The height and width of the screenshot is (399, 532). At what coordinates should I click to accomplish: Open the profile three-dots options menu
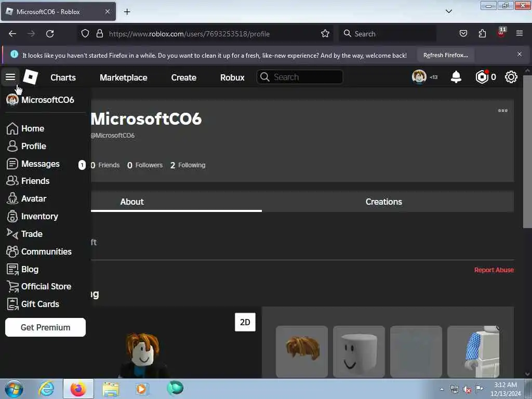pyautogui.click(x=502, y=111)
